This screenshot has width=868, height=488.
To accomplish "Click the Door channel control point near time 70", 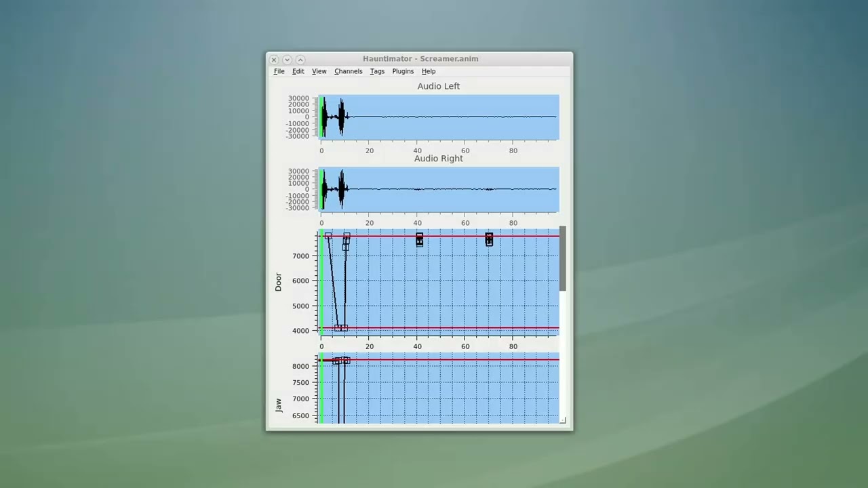I will coord(489,239).
